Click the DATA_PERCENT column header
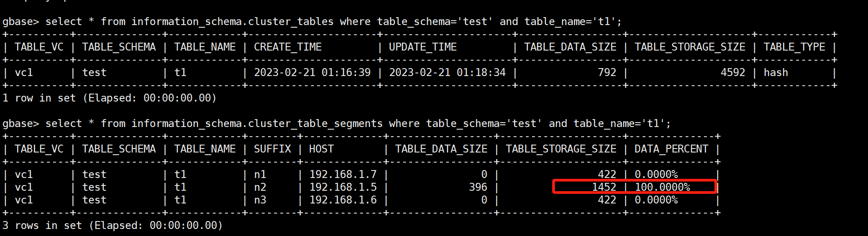The height and width of the screenshot is (236, 868). coord(672,149)
